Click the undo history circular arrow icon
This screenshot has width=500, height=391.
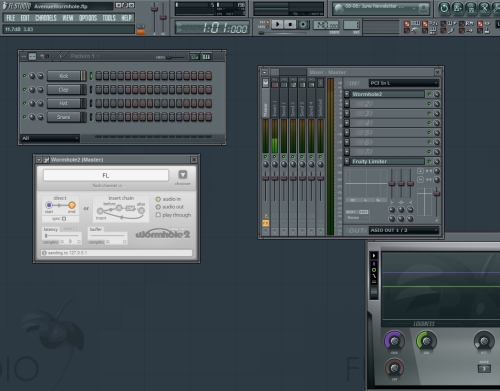point(444,8)
